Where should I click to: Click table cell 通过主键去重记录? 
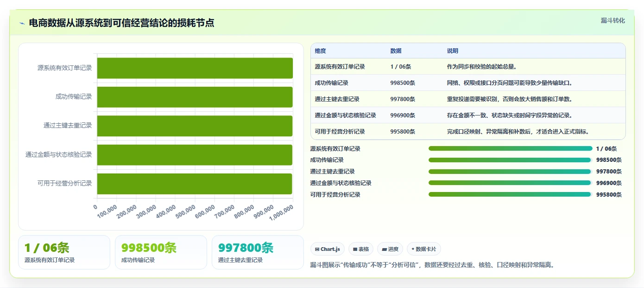(x=337, y=99)
